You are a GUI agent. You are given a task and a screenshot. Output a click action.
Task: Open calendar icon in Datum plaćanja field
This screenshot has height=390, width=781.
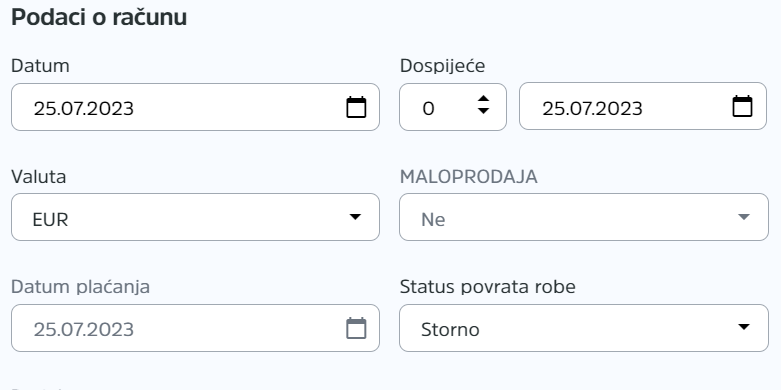(356, 328)
